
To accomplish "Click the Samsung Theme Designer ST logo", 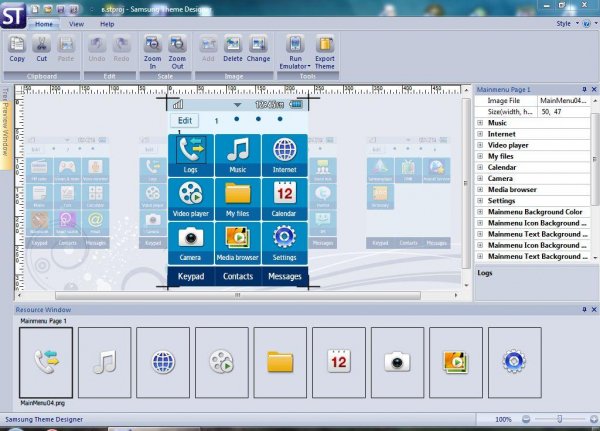I will [x=13, y=15].
